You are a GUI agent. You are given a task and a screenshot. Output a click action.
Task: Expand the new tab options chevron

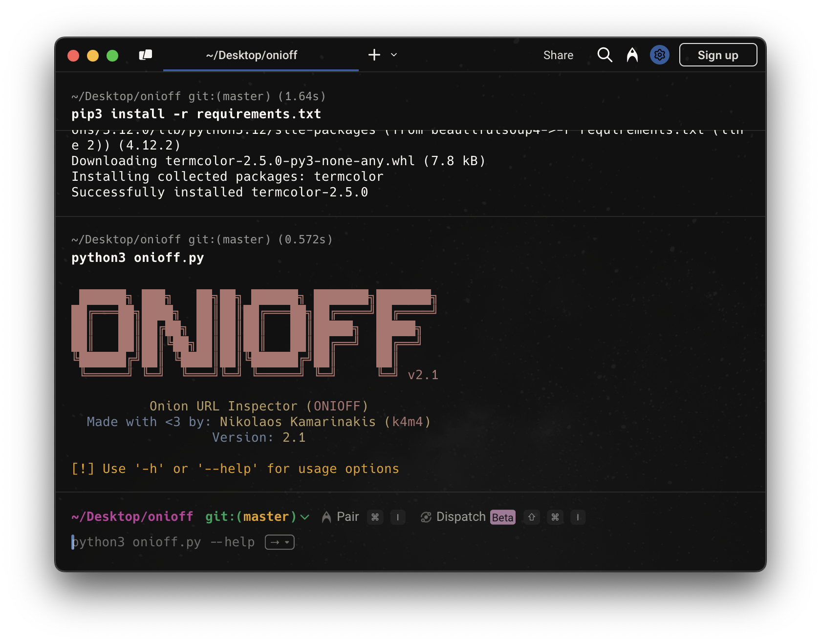[394, 55]
